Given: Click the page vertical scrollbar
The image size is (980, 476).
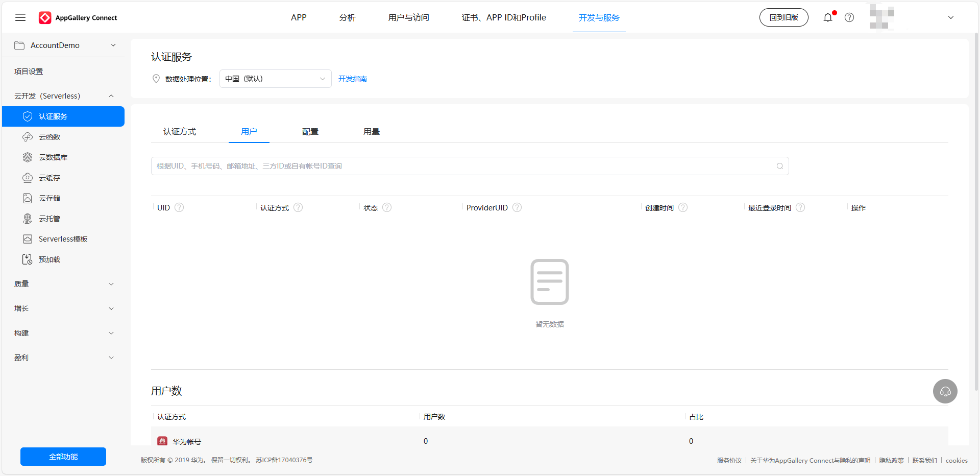Looking at the screenshot, I should [976, 211].
